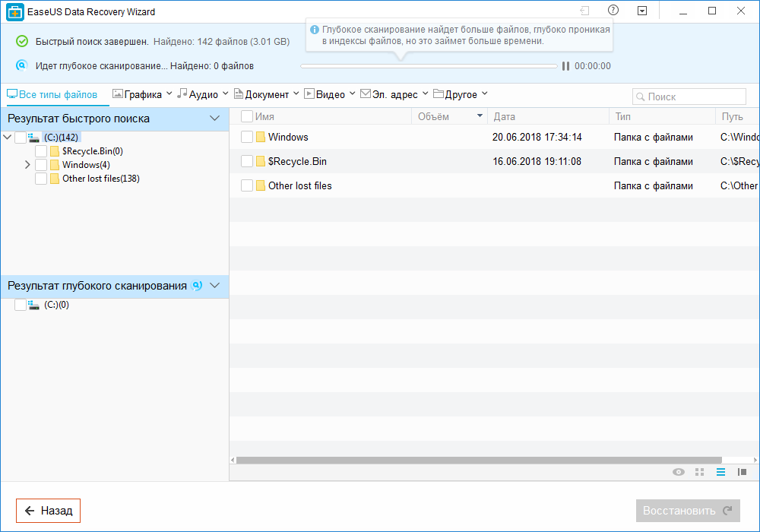Screen dimensions: 760x532
Task: Click the info icon in the tooltip
Action: 314,30
